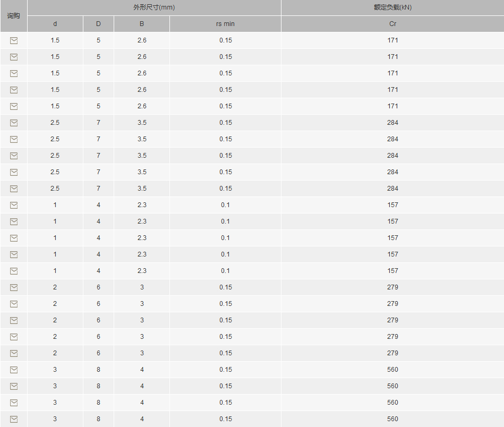This screenshot has height=427, width=504.
Task: Click the first 0.1 rs min cell
Action: coord(225,205)
